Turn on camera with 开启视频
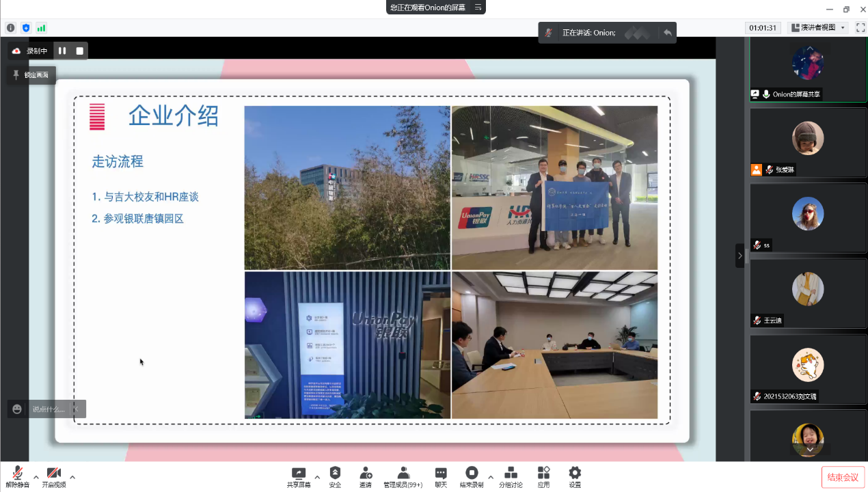Image resolution: width=868 pixels, height=492 pixels. (54, 476)
